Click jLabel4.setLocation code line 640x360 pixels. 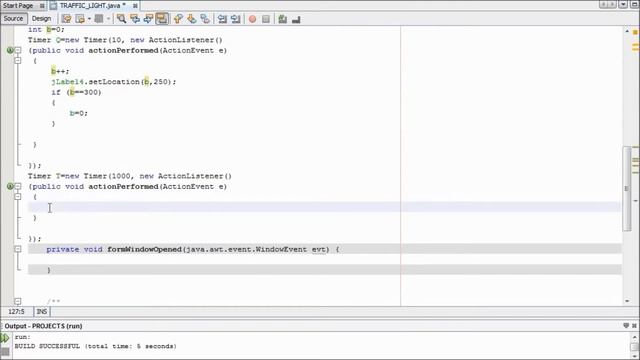(x=113, y=82)
